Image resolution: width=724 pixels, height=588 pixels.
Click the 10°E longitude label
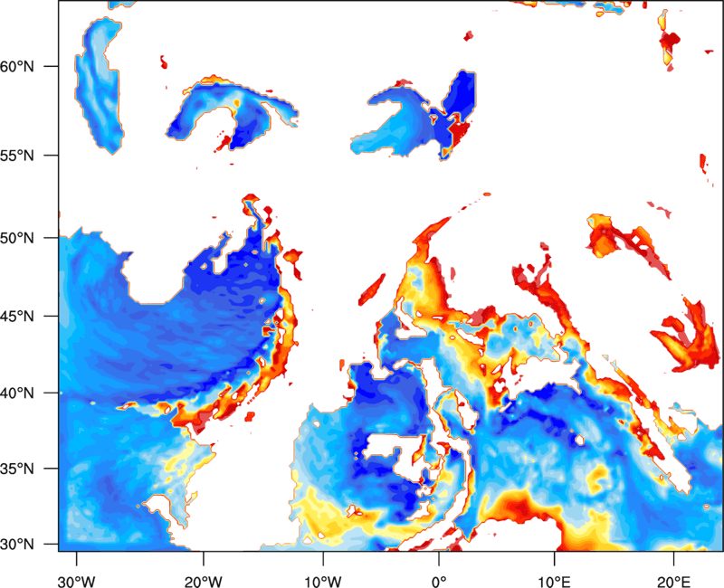tap(554, 582)
